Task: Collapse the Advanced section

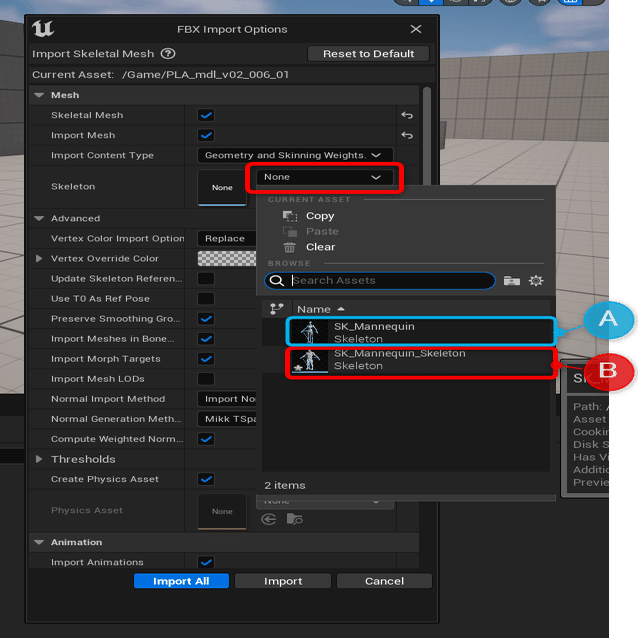Action: 39,218
